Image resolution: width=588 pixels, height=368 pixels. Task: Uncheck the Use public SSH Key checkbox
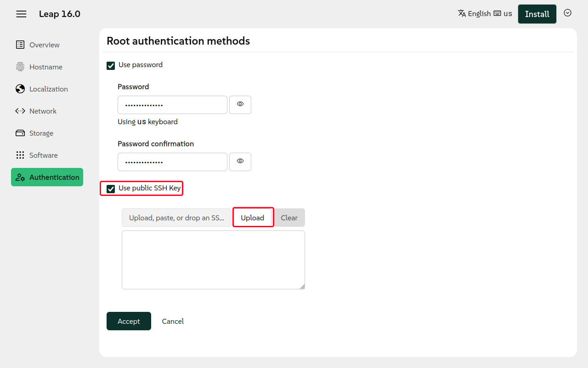(111, 189)
